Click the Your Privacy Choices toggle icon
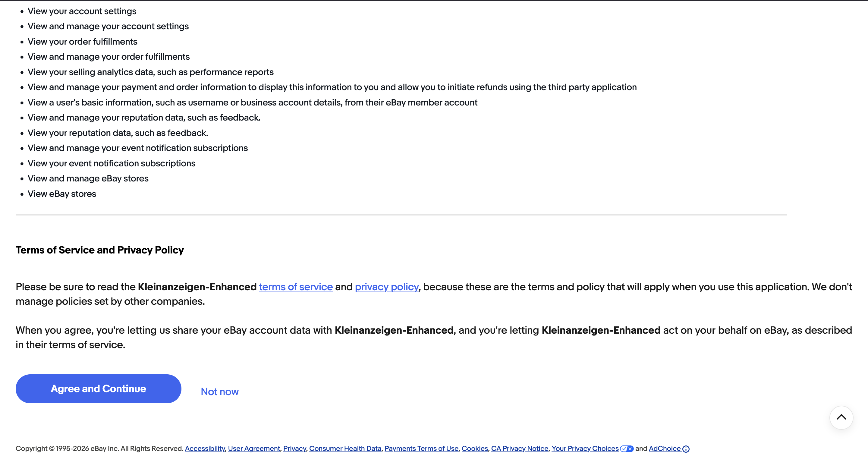 point(627,449)
